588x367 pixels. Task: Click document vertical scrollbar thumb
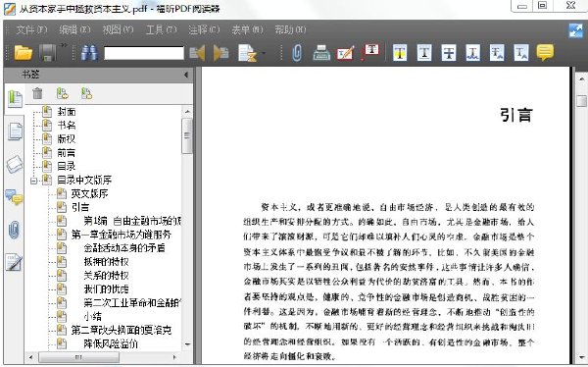click(581, 101)
